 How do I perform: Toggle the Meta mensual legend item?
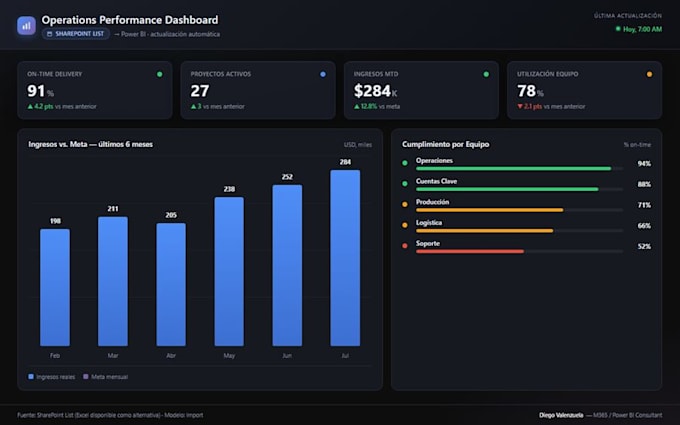[105, 377]
